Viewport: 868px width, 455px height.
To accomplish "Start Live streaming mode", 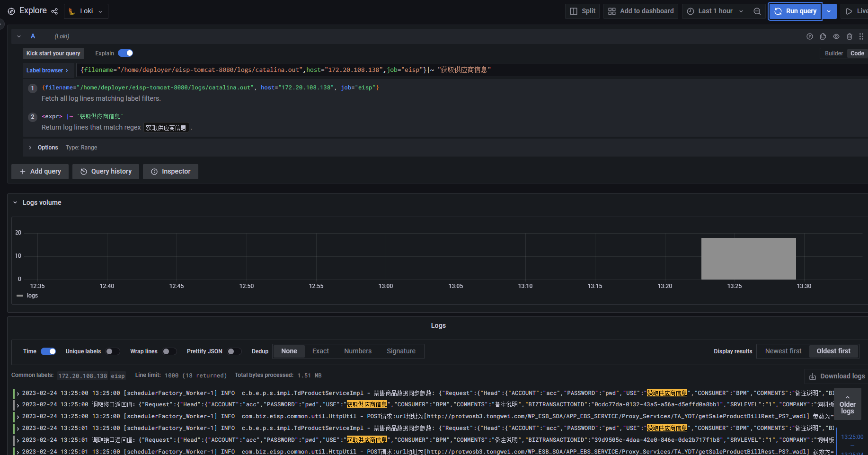I will click(x=856, y=11).
